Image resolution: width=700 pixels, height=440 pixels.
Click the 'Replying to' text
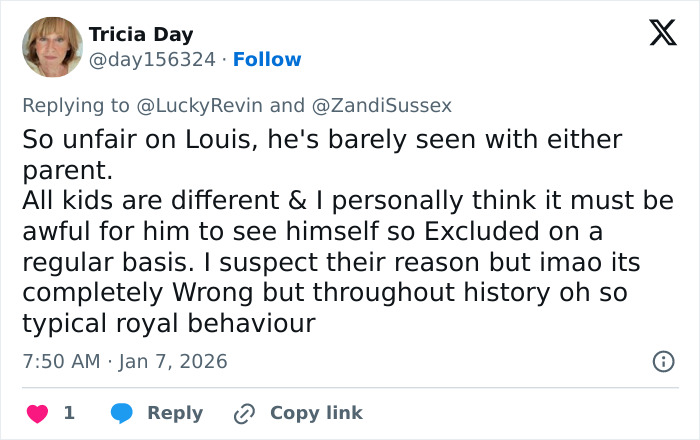[76, 104]
